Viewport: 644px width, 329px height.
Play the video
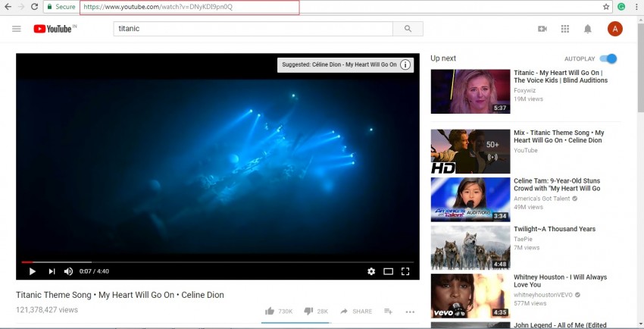(x=33, y=271)
